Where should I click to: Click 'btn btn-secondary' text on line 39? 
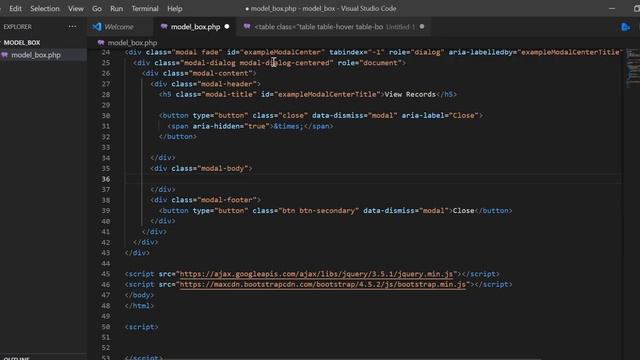pos(318,211)
